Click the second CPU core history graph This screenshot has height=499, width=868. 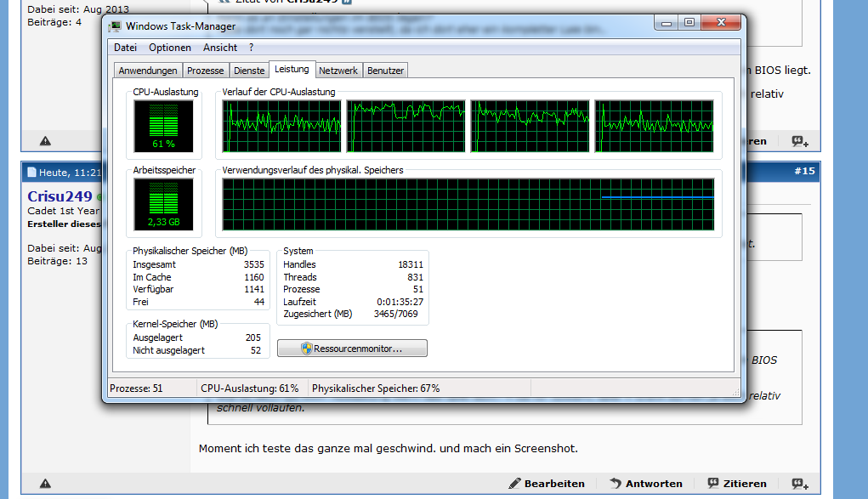[406, 127]
